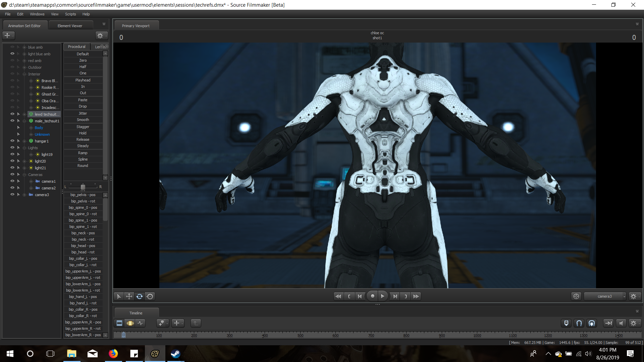Select the rotation manipulator tool

pos(140,296)
